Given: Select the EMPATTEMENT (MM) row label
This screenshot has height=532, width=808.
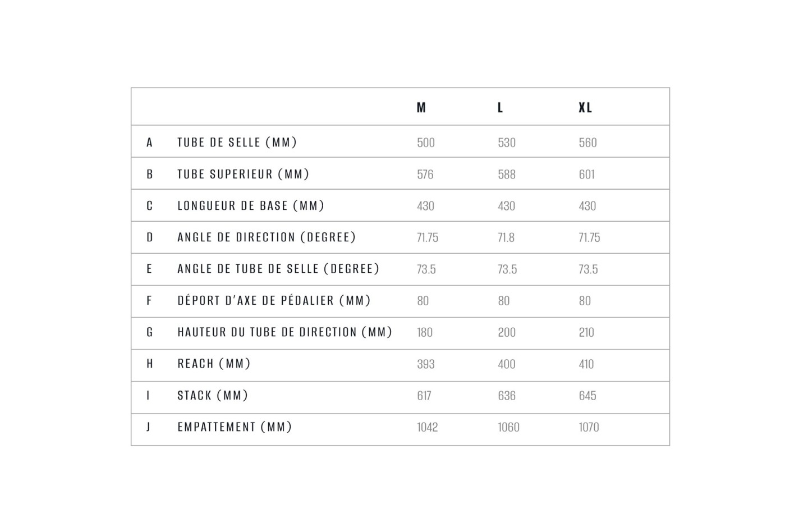Looking at the screenshot, I should (x=235, y=427).
